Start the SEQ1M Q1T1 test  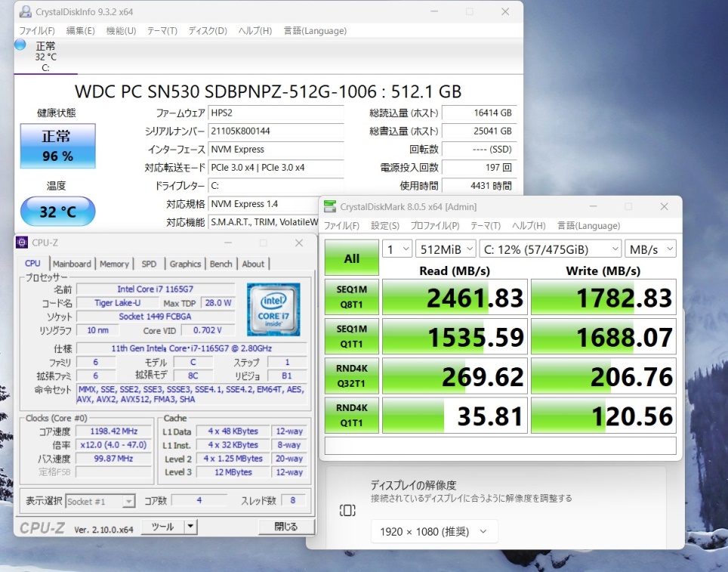(x=351, y=336)
